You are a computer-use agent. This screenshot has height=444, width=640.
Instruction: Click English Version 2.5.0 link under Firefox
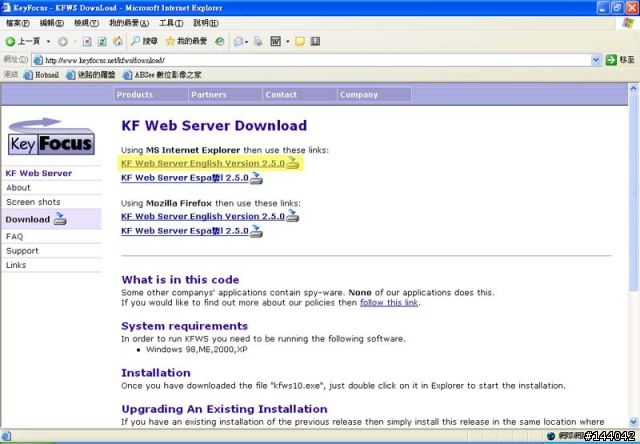click(x=203, y=216)
